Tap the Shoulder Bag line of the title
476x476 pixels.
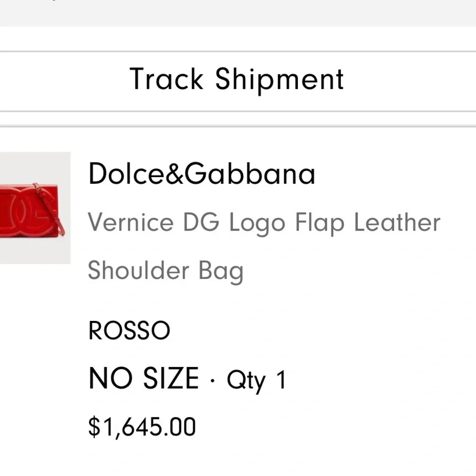point(165,271)
